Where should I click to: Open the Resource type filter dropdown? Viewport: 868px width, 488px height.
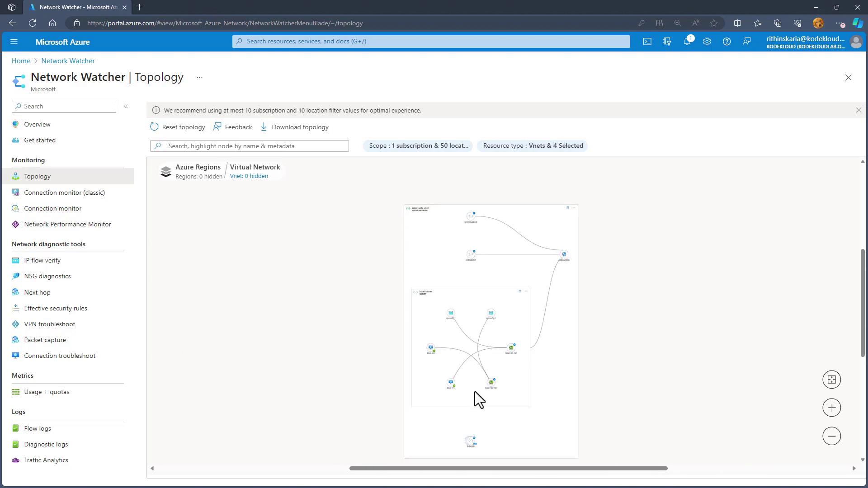click(533, 145)
